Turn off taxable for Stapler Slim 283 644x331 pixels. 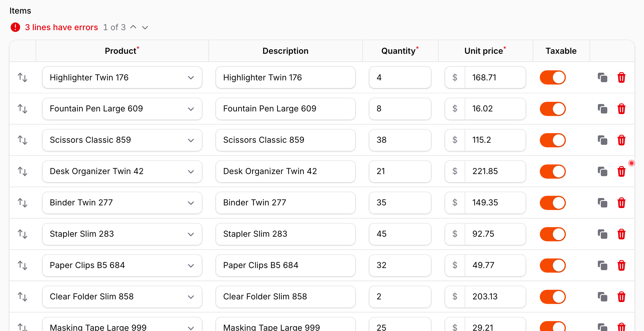pos(553,234)
